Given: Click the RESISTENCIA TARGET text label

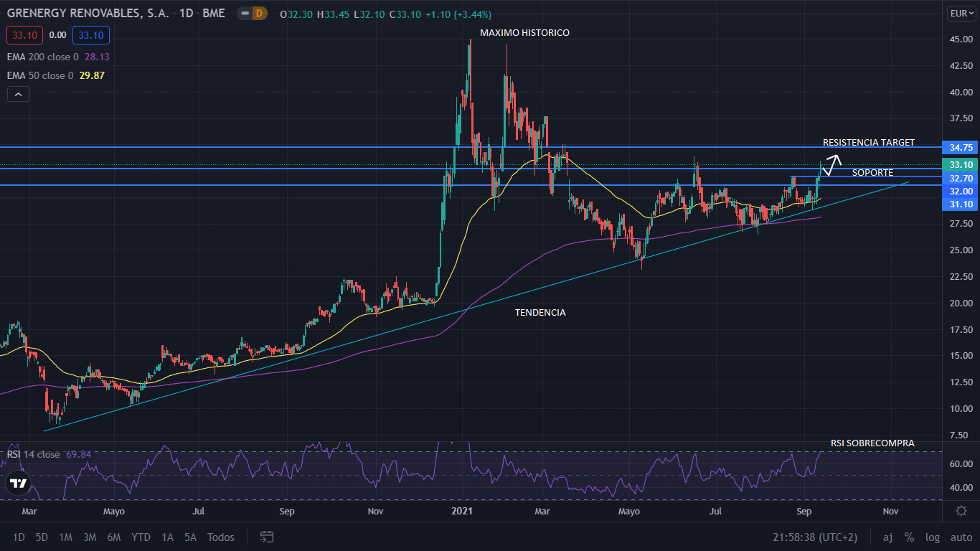Looking at the screenshot, I should [868, 143].
